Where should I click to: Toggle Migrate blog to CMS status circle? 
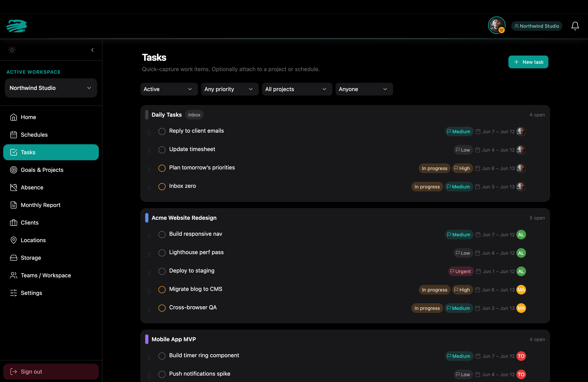(162, 289)
